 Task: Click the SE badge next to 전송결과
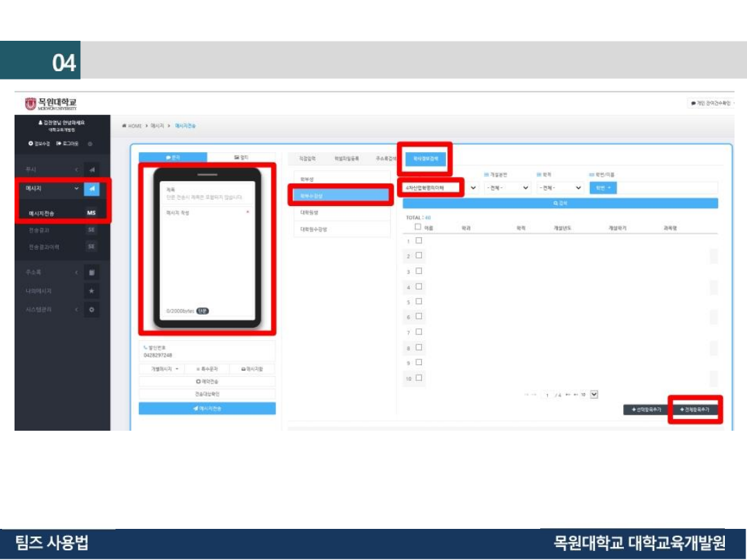[x=91, y=230]
